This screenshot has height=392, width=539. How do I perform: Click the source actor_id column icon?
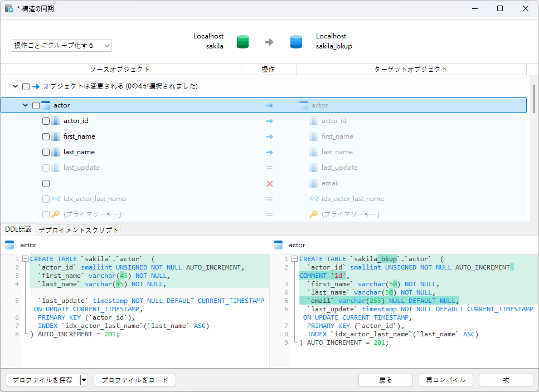click(x=56, y=121)
